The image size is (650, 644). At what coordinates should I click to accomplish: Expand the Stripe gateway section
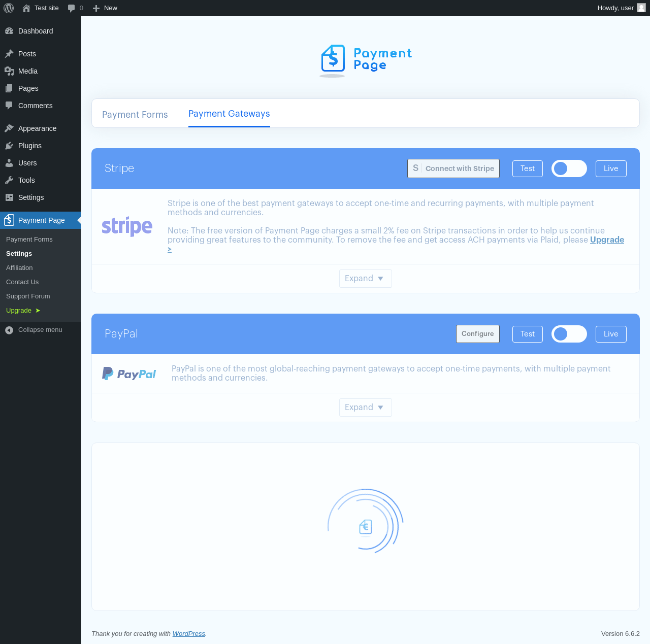(366, 279)
